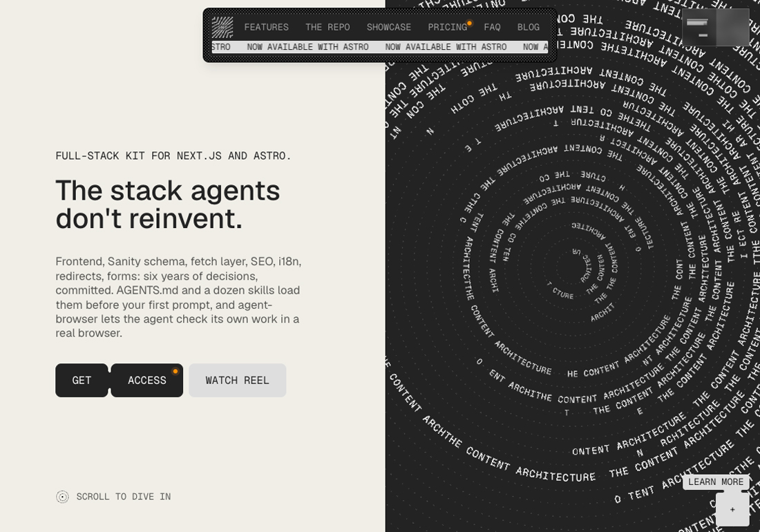Open the Features nav link
This screenshot has height=532, width=760.
[x=266, y=28]
